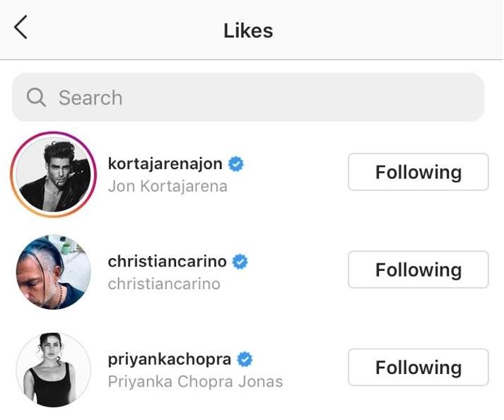The width and height of the screenshot is (504, 420).
Task: Click the verified badge next to kortajarenajon
Action: (236, 164)
